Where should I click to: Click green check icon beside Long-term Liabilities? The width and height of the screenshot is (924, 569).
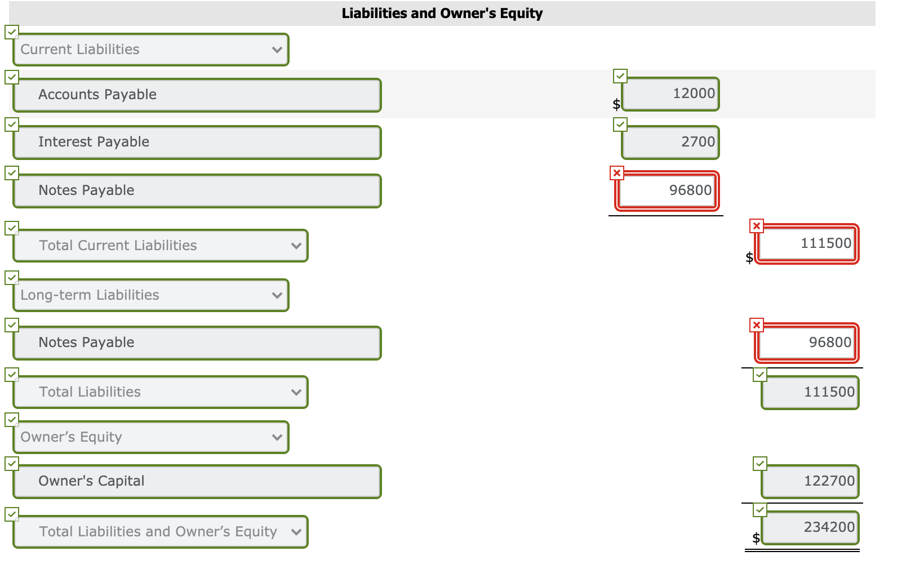point(12,277)
